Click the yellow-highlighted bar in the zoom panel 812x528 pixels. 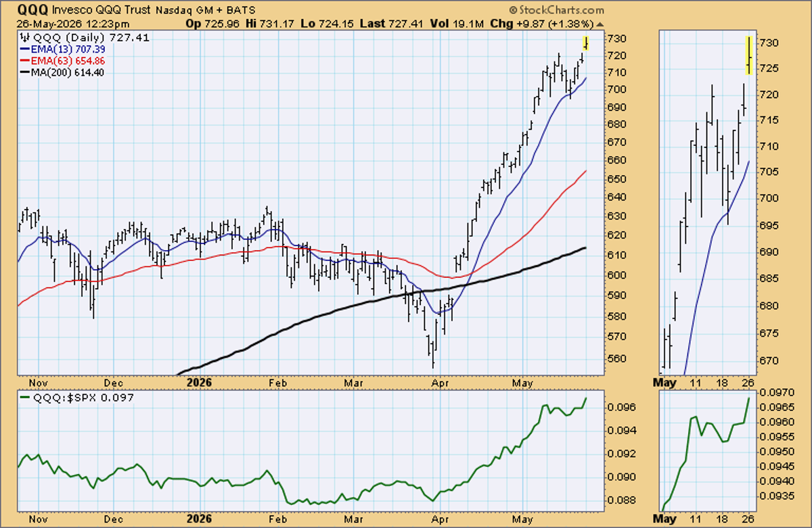click(749, 55)
